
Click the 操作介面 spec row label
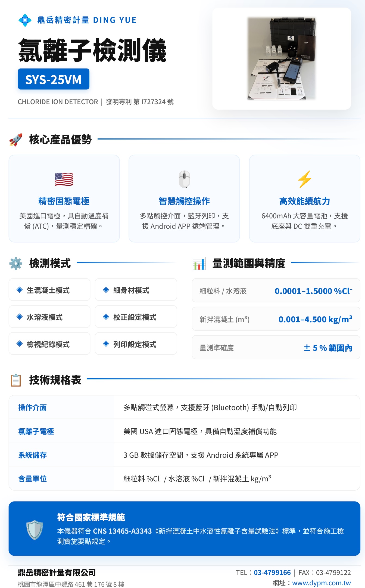tap(32, 407)
